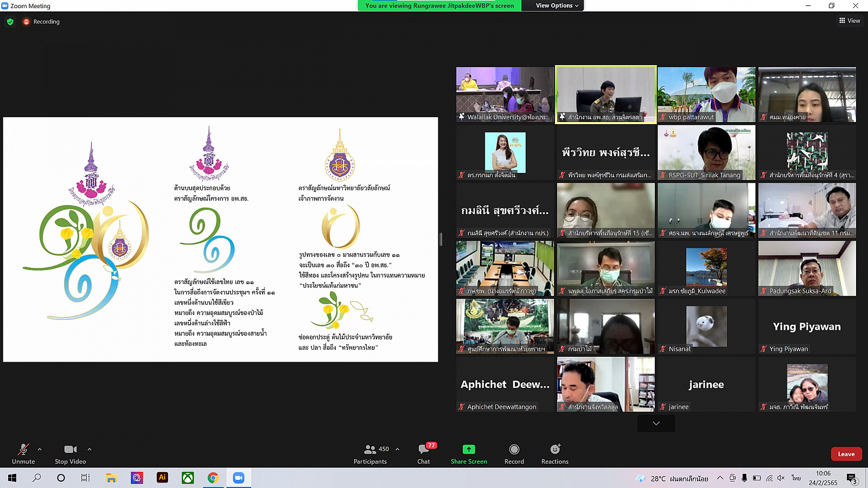Click the green Share Screen icon
Image resolution: width=868 pixels, height=488 pixels.
click(469, 450)
